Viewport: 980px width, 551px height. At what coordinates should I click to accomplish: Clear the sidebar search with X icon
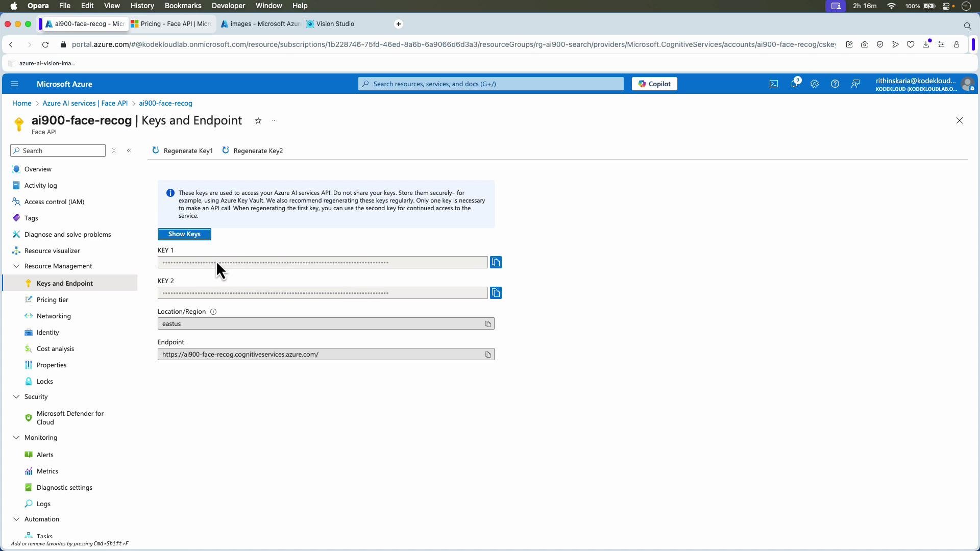pyautogui.click(x=114, y=151)
